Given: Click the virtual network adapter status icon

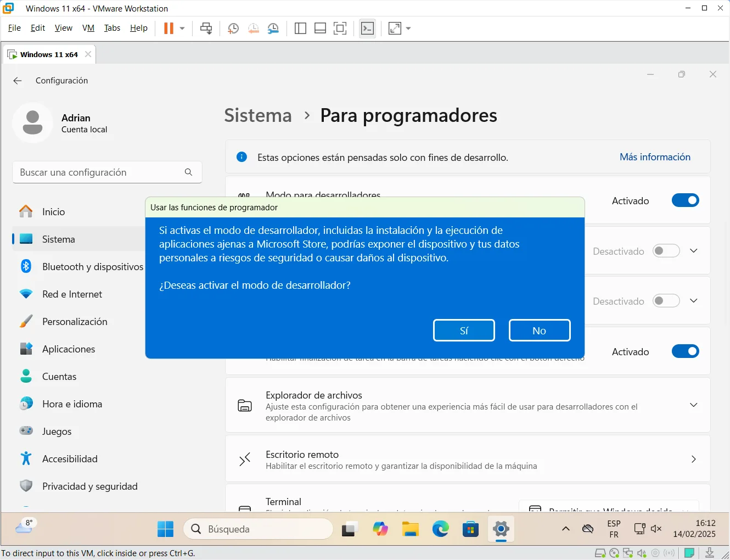Looking at the screenshot, I should point(628,553).
